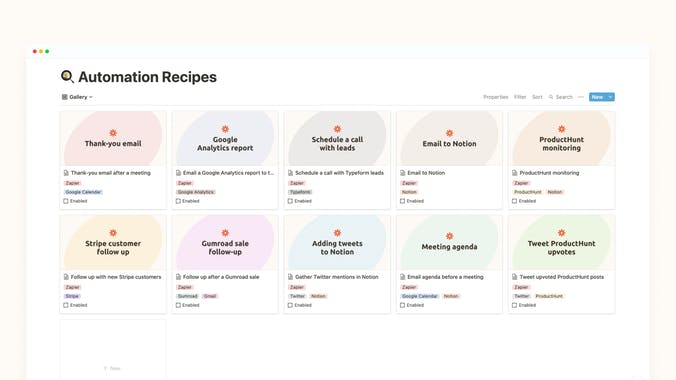Click page icon beside Gather Twitter mentions in Notion
Screen dimensions: 676x380
click(x=290, y=277)
